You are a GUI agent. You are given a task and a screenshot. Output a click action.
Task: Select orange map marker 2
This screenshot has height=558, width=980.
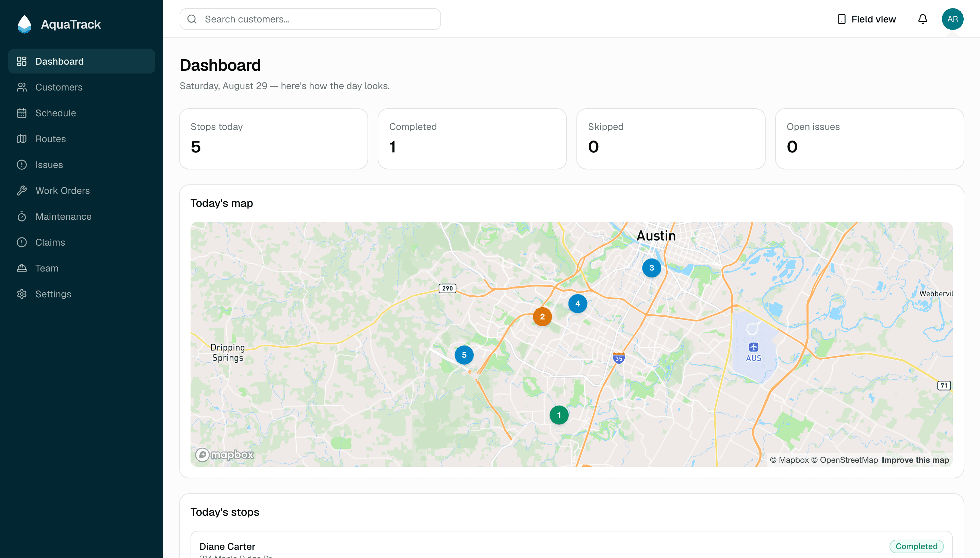[542, 316]
